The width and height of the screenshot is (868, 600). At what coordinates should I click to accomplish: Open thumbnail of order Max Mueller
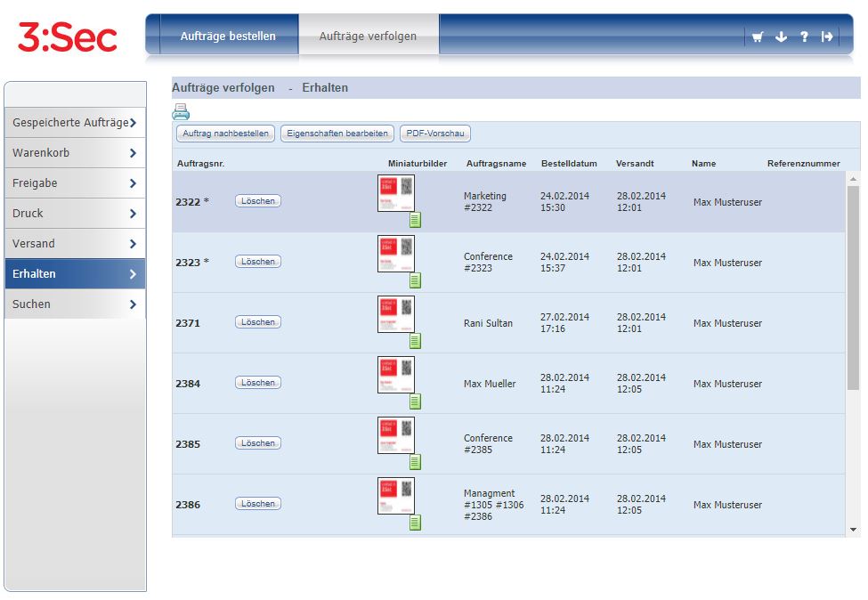396,375
